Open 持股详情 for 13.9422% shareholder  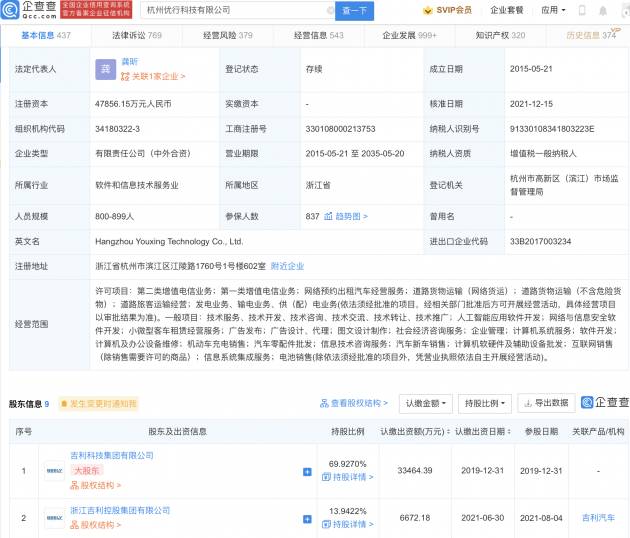coord(348,524)
